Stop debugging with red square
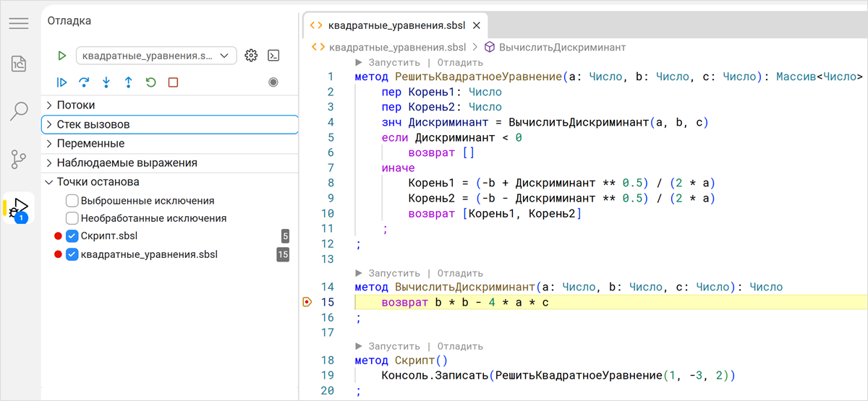This screenshot has height=401, width=868. click(173, 82)
